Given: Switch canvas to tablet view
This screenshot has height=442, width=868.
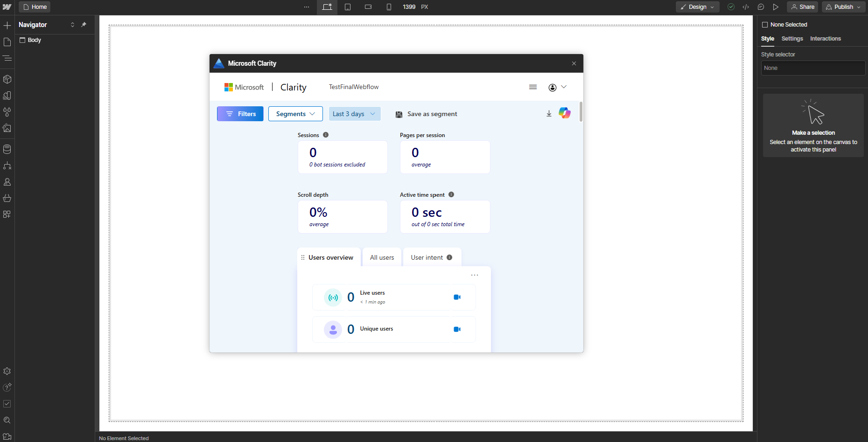Looking at the screenshot, I should tap(348, 7).
